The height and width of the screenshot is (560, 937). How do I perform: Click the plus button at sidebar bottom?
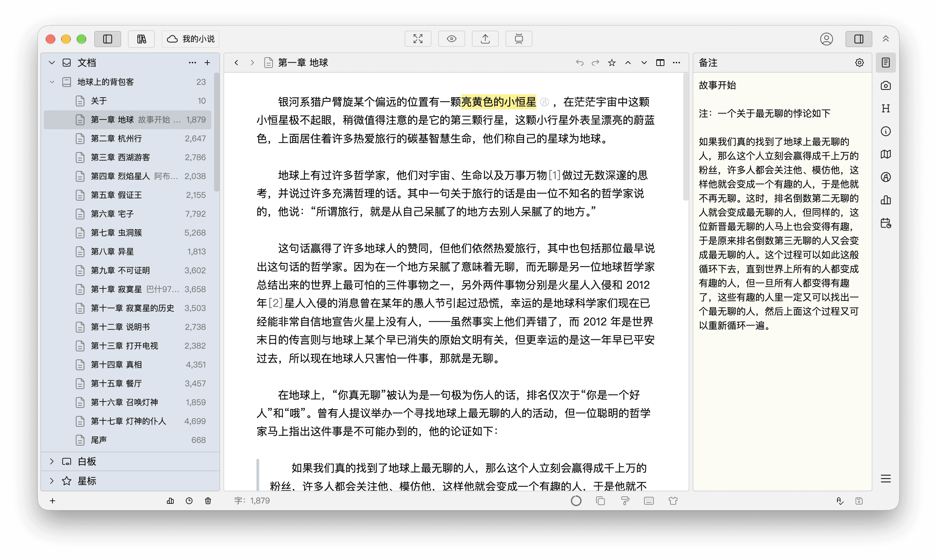pyautogui.click(x=53, y=501)
